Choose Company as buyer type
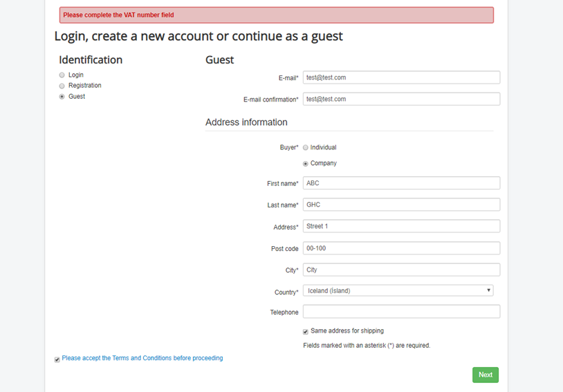 [x=306, y=164]
